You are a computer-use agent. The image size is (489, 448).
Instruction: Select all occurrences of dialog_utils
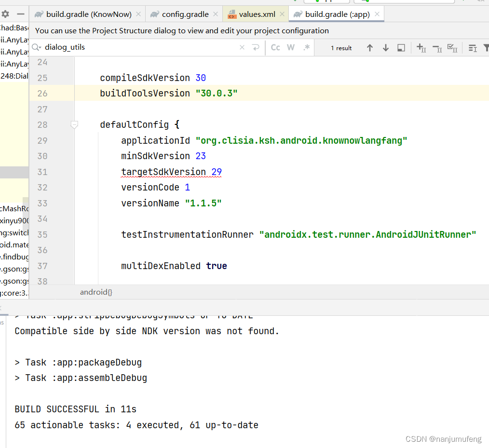click(452, 48)
